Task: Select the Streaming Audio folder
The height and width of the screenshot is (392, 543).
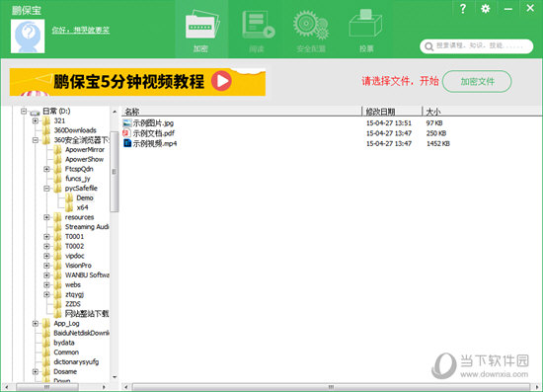Action: tap(87, 227)
